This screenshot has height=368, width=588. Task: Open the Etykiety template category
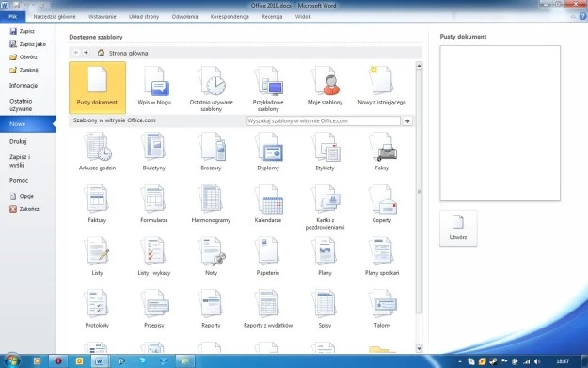coord(326,152)
